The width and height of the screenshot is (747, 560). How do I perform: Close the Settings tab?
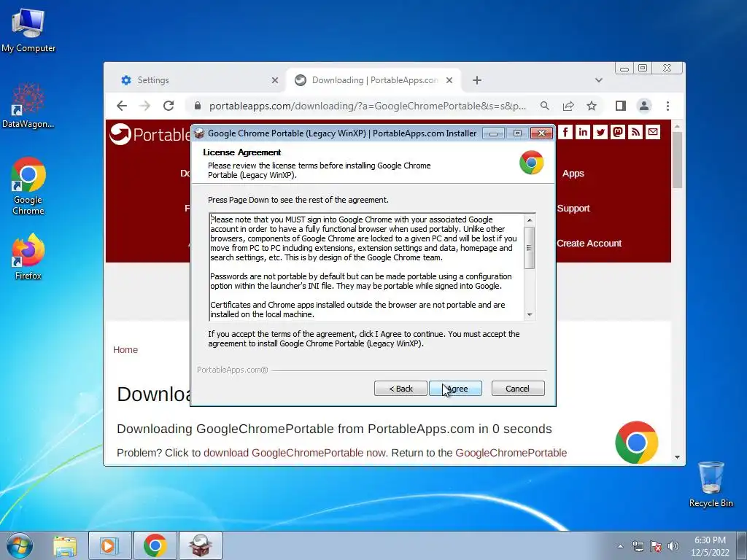pos(275,80)
